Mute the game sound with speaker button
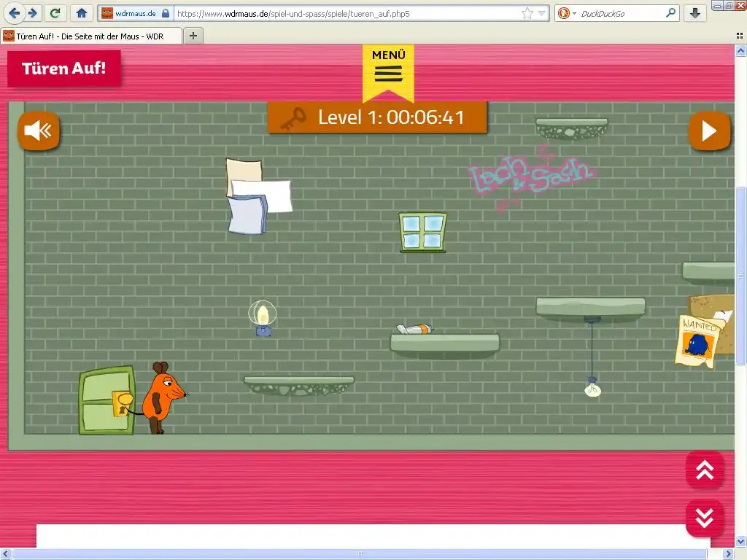This screenshot has height=560, width=747. [39, 131]
